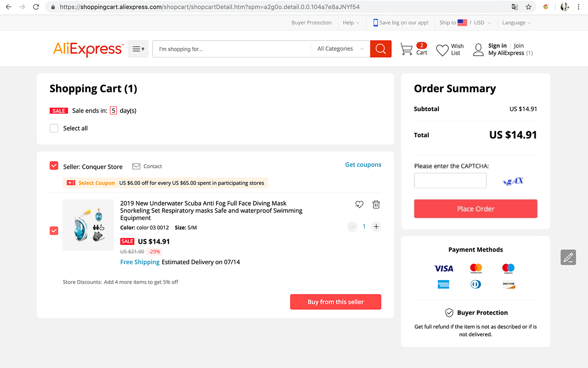
Task: Click the account person icon
Action: click(479, 50)
